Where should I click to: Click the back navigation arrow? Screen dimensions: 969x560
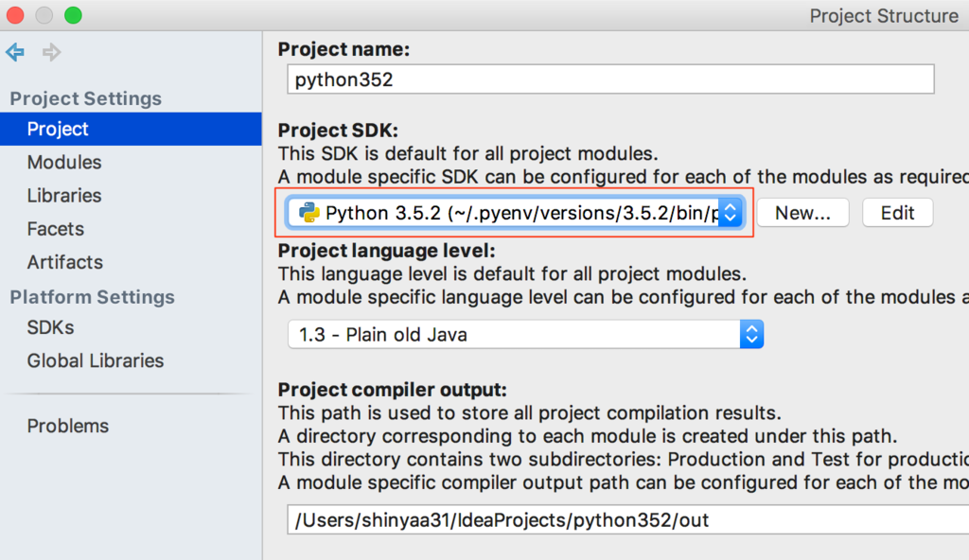(x=15, y=52)
